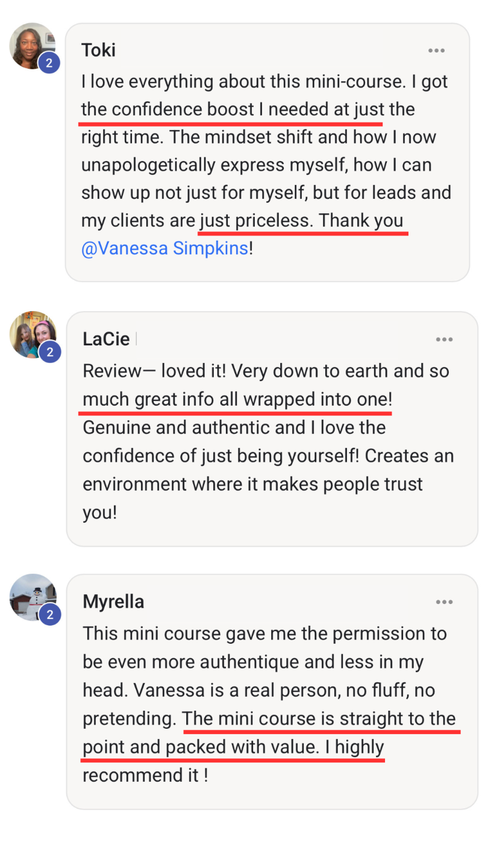Open LaCie's comment three-dot menu
This screenshot has height=868, width=488.
[x=444, y=340]
